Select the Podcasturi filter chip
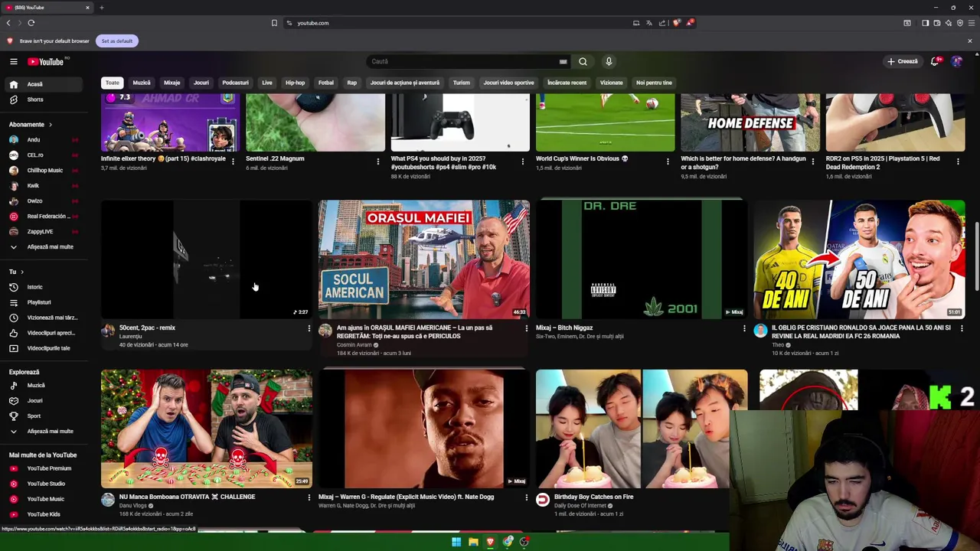This screenshot has width=980, height=551. (235, 83)
